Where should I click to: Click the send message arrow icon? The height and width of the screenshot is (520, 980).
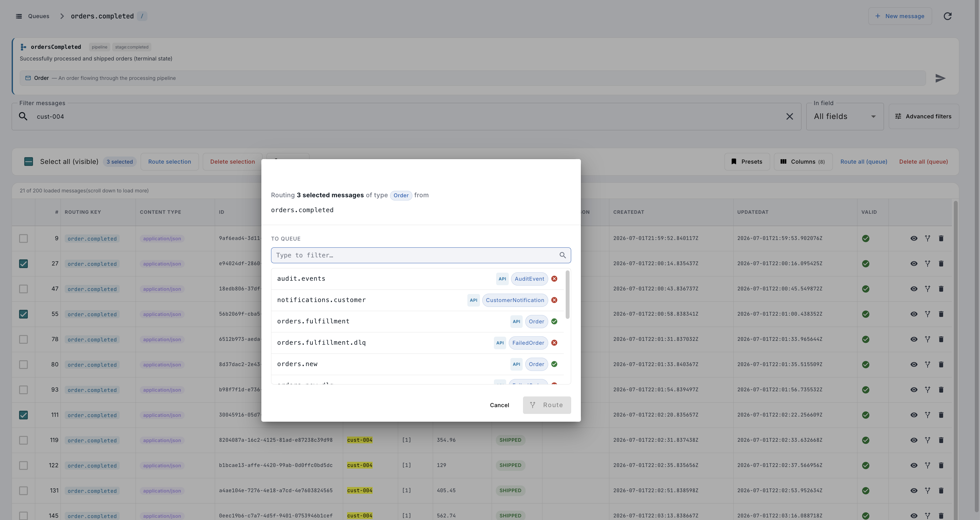coord(940,78)
